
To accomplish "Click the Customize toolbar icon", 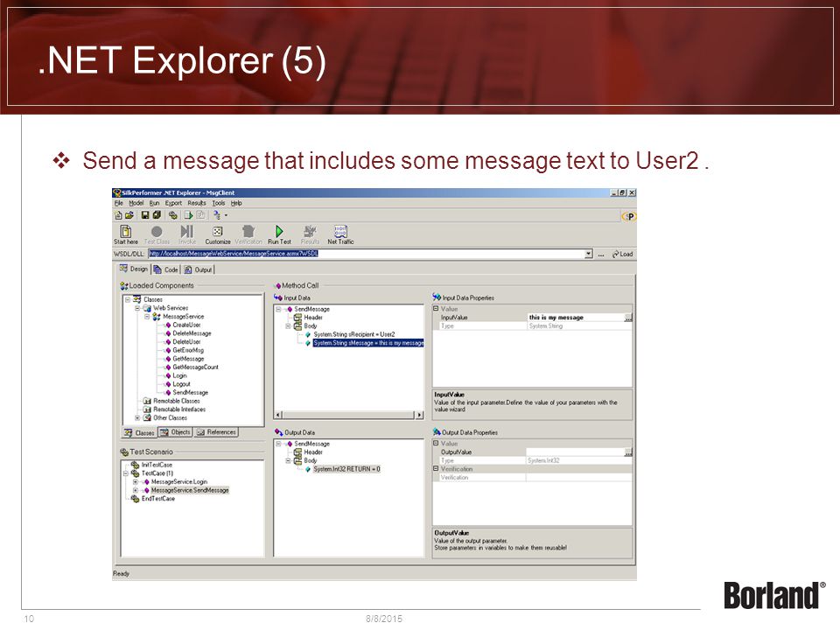I will coord(218,234).
